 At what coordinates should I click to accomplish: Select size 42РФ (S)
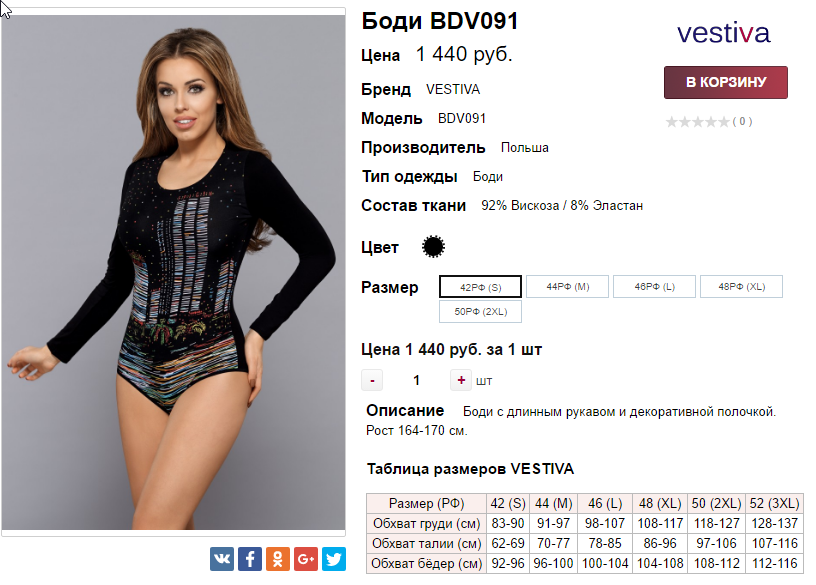[480, 287]
